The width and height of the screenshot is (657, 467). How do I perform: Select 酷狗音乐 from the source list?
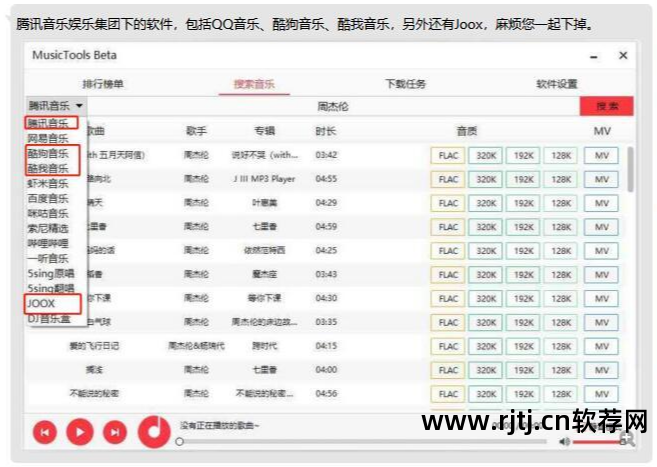[48, 153]
